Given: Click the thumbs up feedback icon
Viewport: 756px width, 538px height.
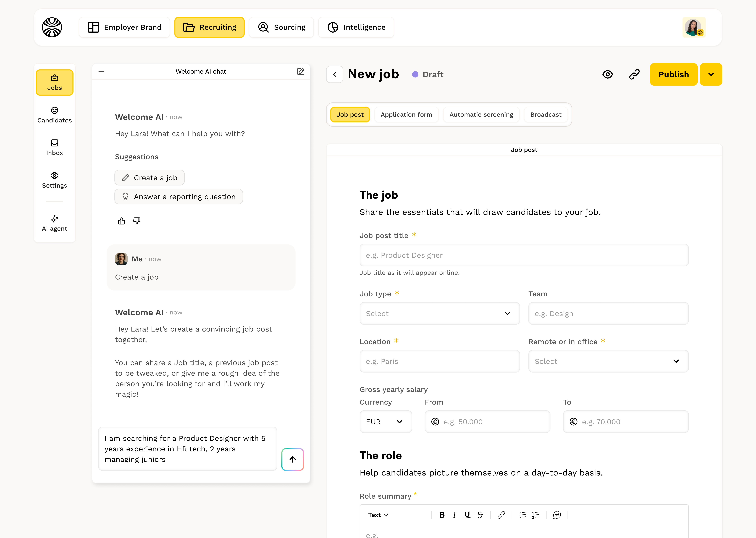Looking at the screenshot, I should point(122,221).
